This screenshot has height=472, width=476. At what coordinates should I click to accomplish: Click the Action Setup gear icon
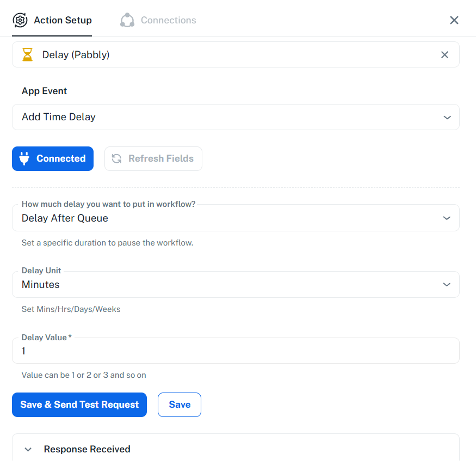pos(20,20)
